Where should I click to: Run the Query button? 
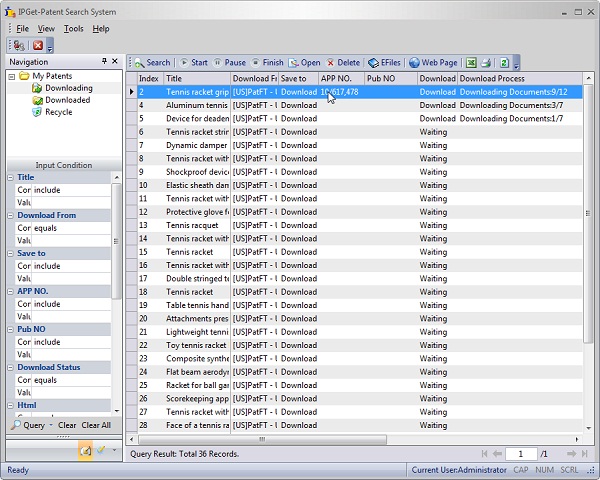point(28,425)
